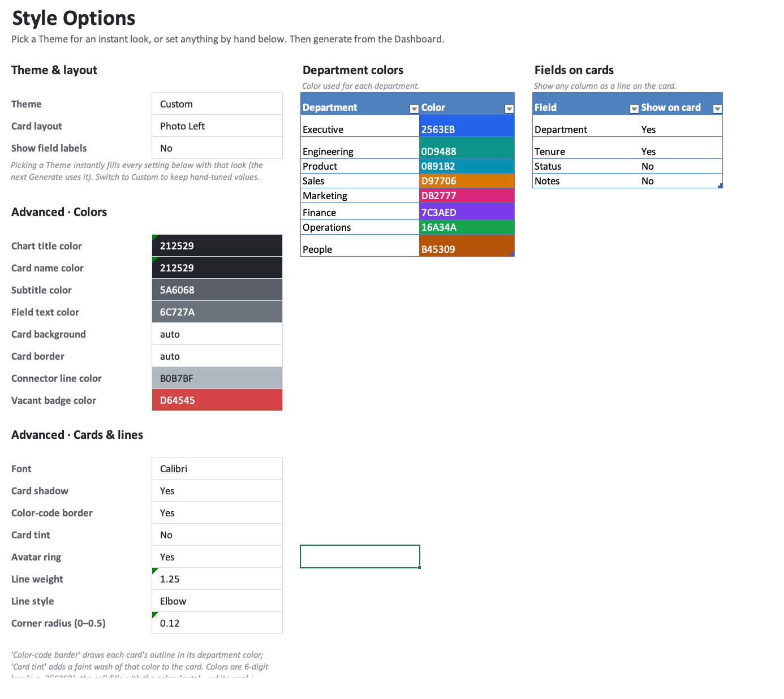
Task: Select the 'Marketing' department cell
Action: pyautogui.click(x=360, y=195)
